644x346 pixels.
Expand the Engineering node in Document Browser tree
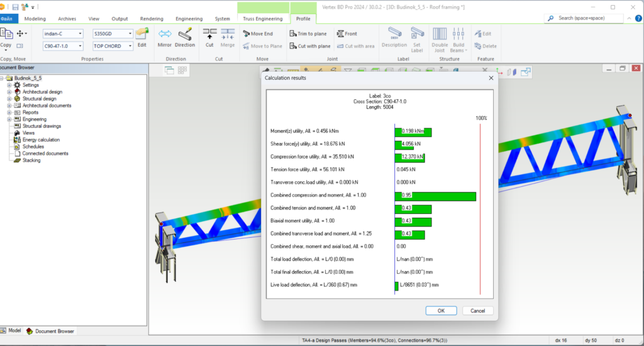(x=9, y=119)
